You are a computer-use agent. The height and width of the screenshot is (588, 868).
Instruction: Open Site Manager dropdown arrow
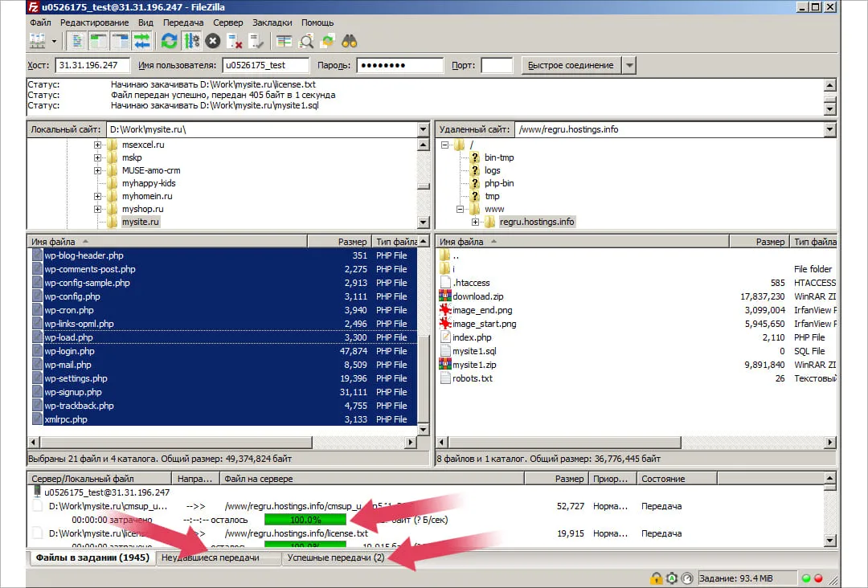(55, 41)
